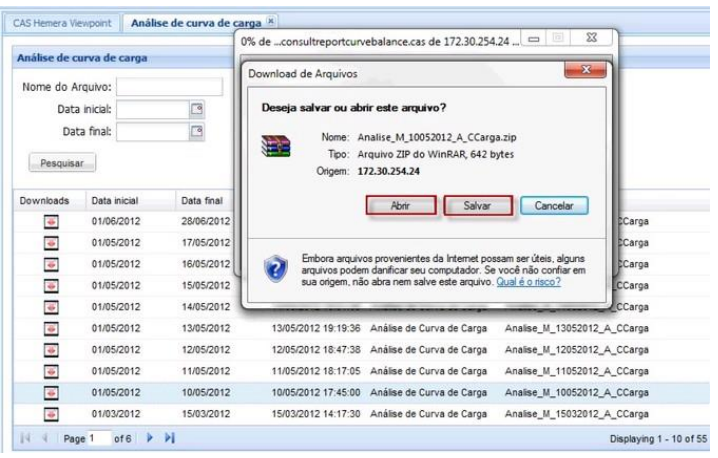Open calendar picker for Data final
The image size is (718, 458).
click(x=197, y=131)
